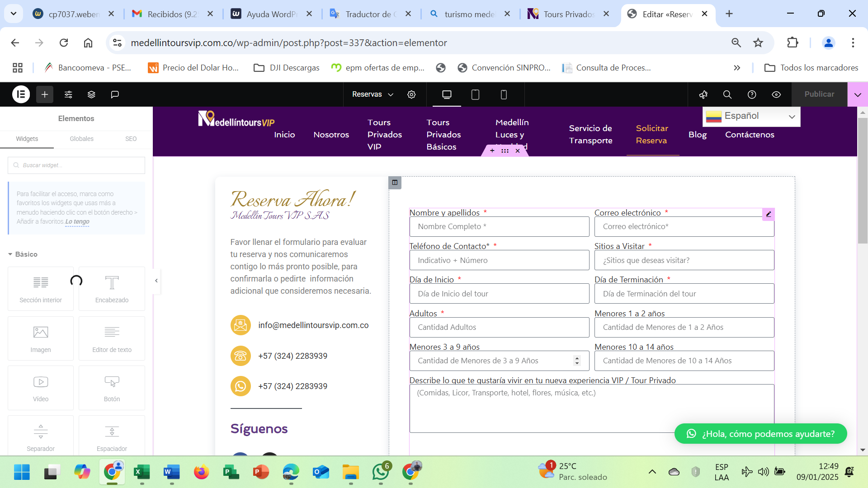The width and height of the screenshot is (868, 488).
Task: Collapse the Básico widget category
Action: 23,254
